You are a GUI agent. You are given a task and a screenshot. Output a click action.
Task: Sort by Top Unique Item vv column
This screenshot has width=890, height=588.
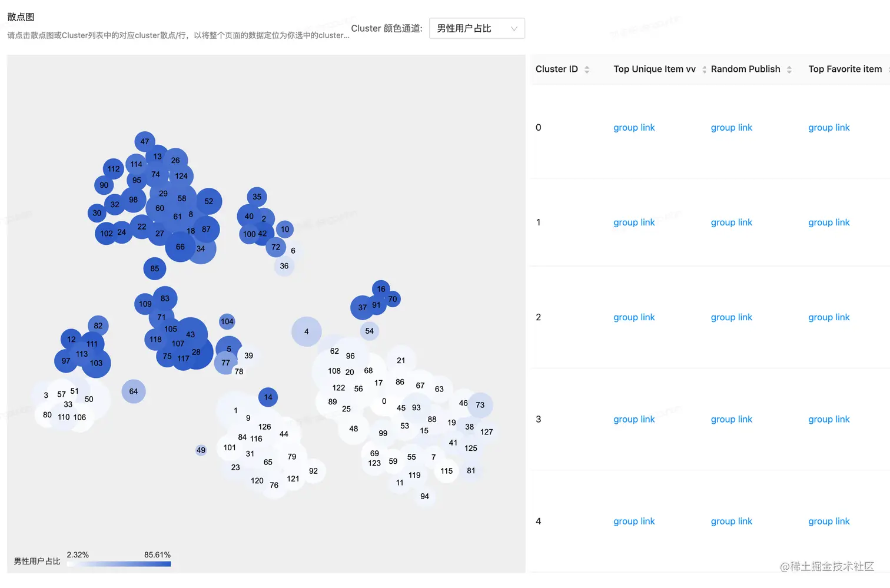click(704, 69)
